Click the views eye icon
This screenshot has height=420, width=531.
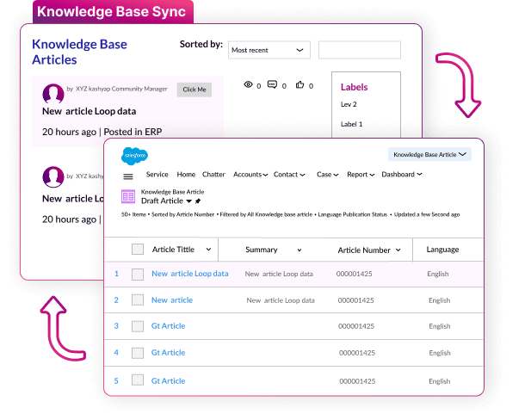[x=248, y=85]
